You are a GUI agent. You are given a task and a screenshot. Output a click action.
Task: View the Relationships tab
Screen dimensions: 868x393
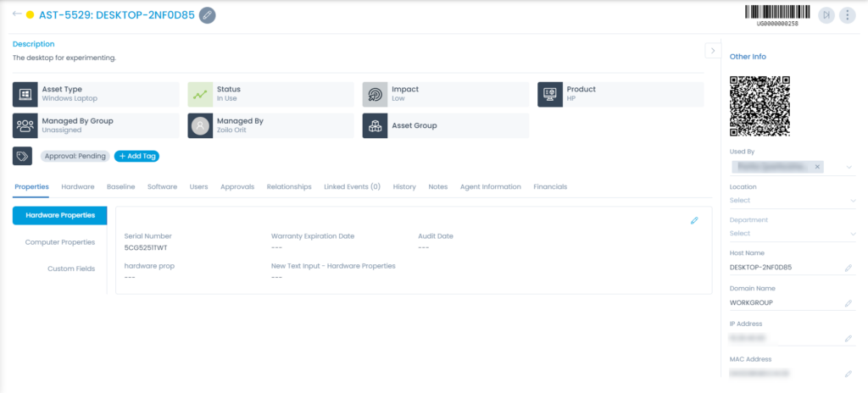pyautogui.click(x=289, y=187)
